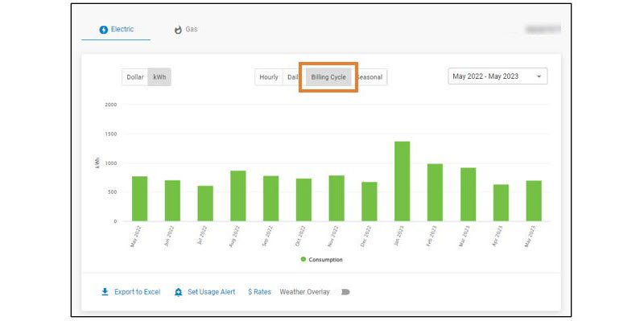Switch to Seasonal view
Viewport: 644px width, 321px height.
371,77
